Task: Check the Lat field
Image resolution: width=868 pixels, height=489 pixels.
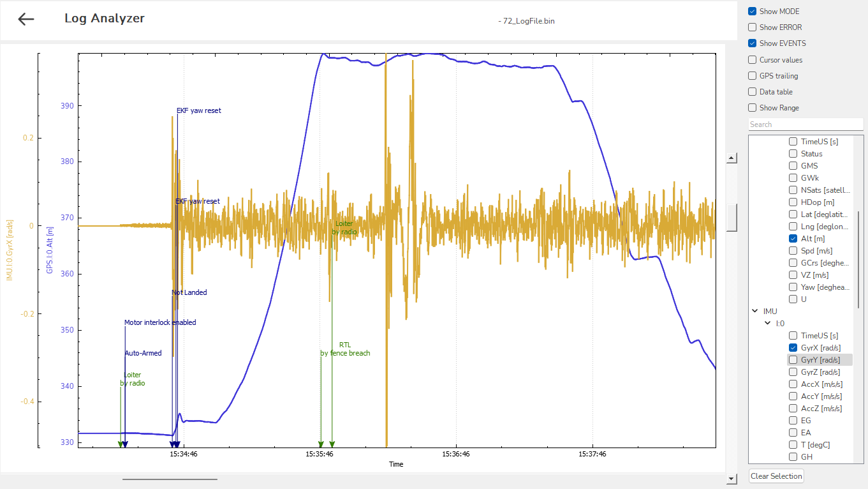Action: (793, 214)
